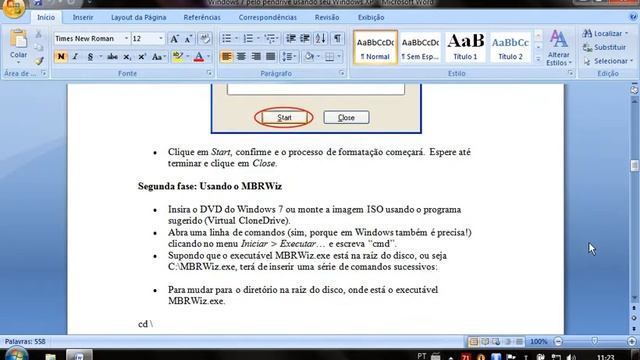Select Web Layout view icon
This screenshot has width=640, height=360.
(496, 341)
